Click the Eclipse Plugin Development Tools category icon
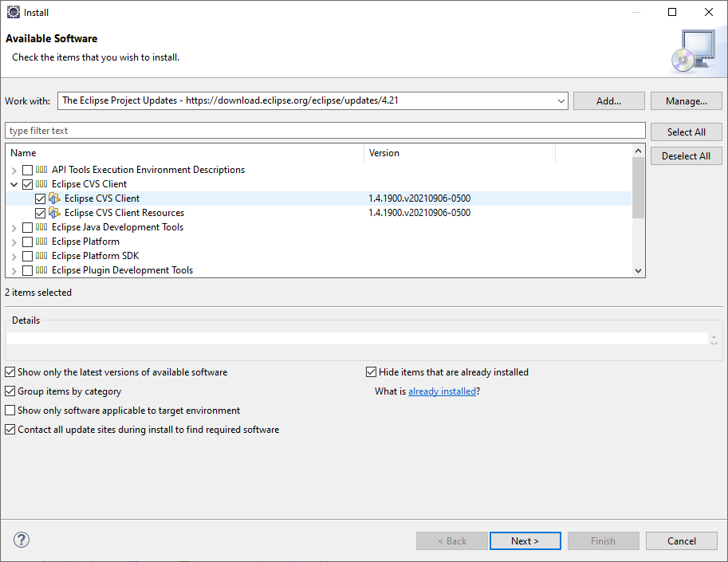728x562 pixels. coord(41,270)
